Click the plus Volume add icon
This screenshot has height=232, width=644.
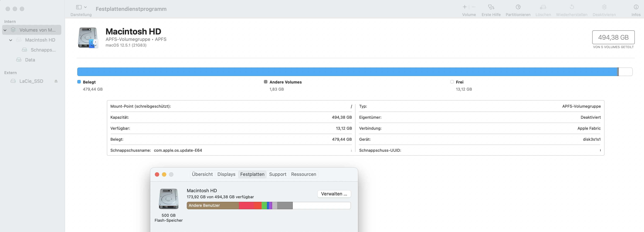coord(464,7)
